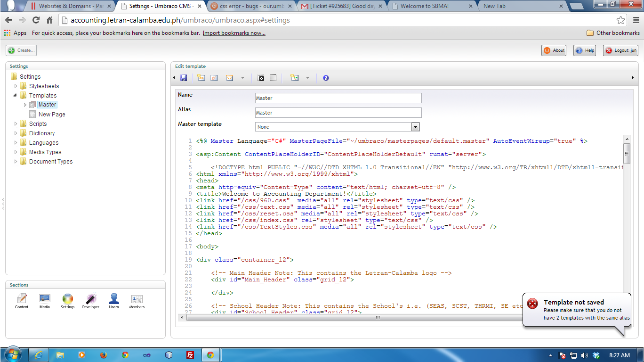
Task: Click Insert inline Razor macro icon
Action: click(295, 78)
